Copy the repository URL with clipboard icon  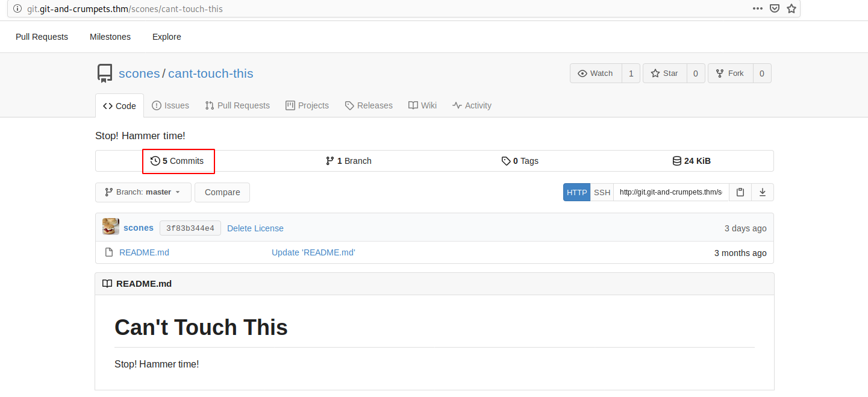(x=740, y=192)
